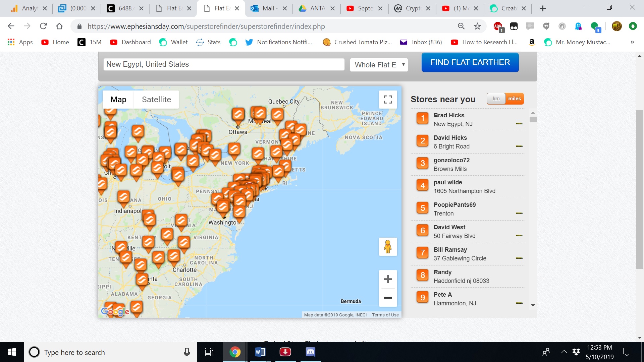Go back to the previous page

click(x=11, y=26)
